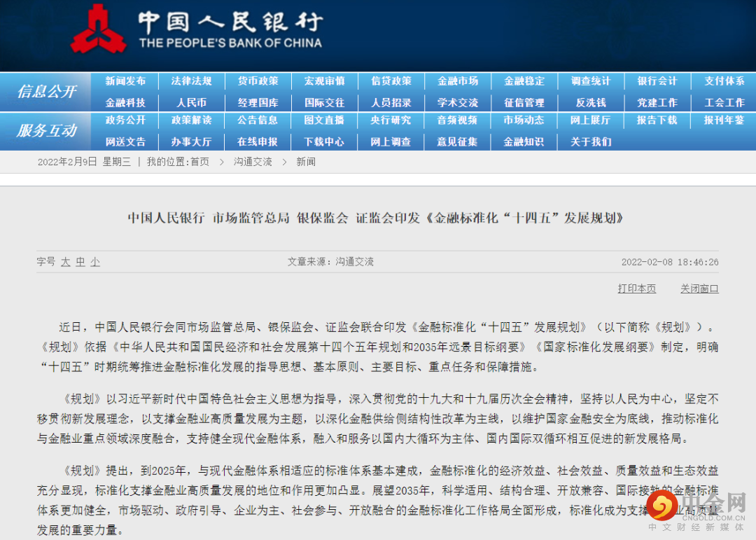Go to 银行会计 section
Screen dimensions: 756x540
[657, 81]
